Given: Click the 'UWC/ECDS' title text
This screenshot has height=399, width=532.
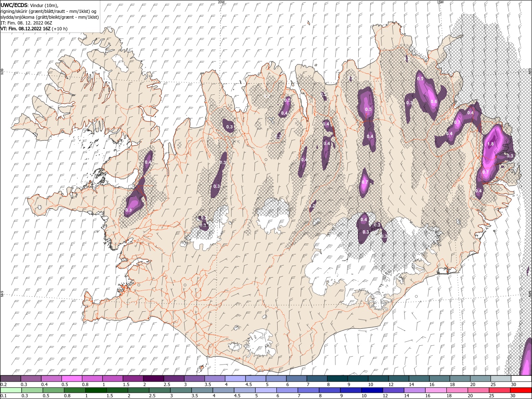Looking at the screenshot, I should [14, 5].
